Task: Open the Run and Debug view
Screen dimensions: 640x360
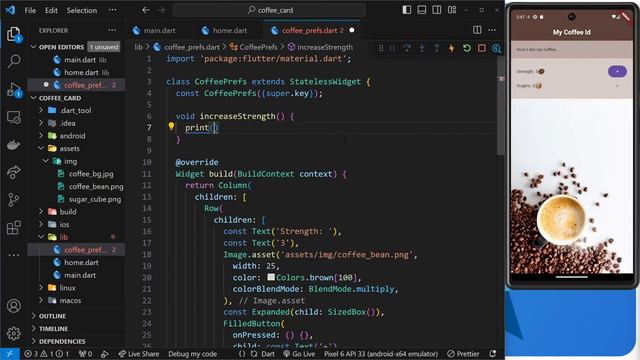Action: pos(14,89)
